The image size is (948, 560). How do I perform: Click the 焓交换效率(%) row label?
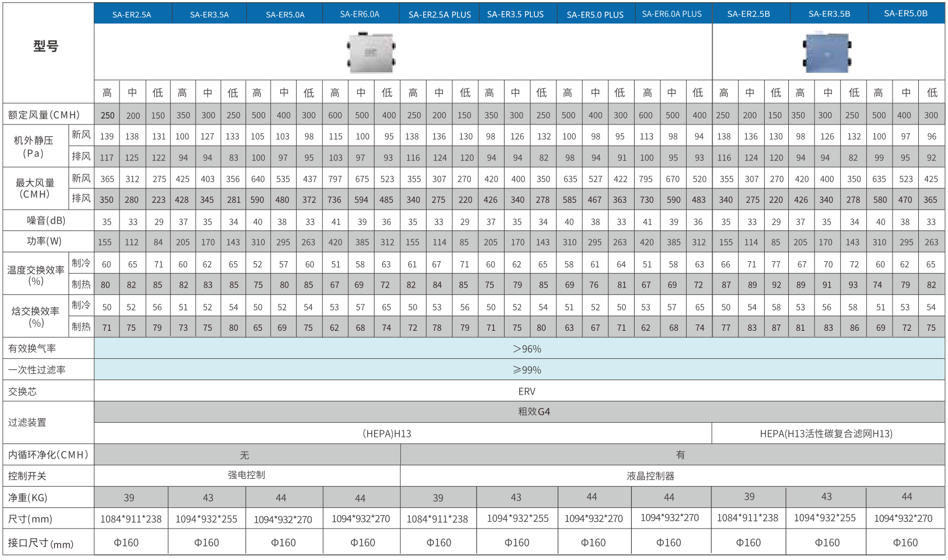[x=36, y=317]
